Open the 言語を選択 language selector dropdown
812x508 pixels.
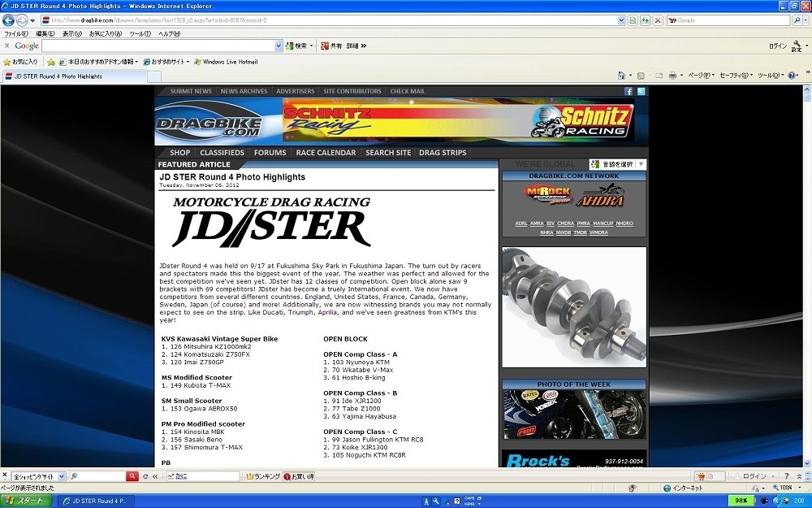coord(617,164)
